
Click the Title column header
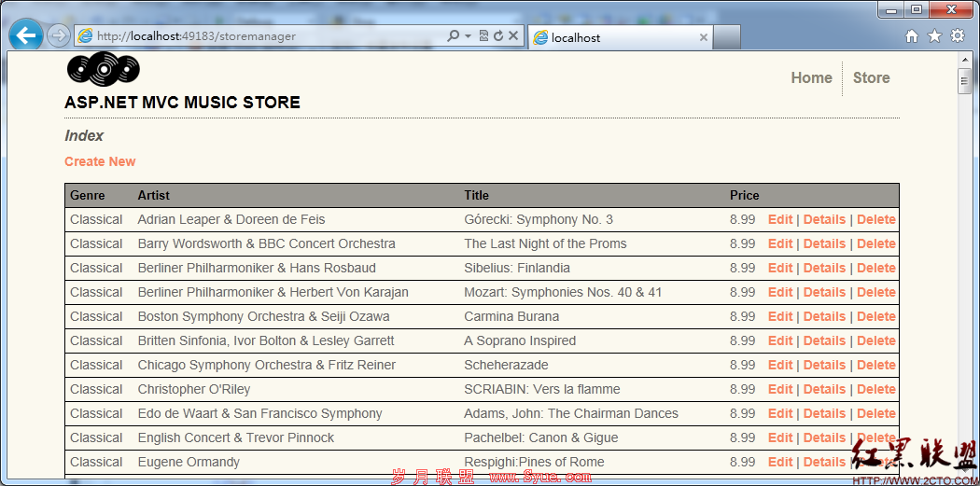click(476, 196)
